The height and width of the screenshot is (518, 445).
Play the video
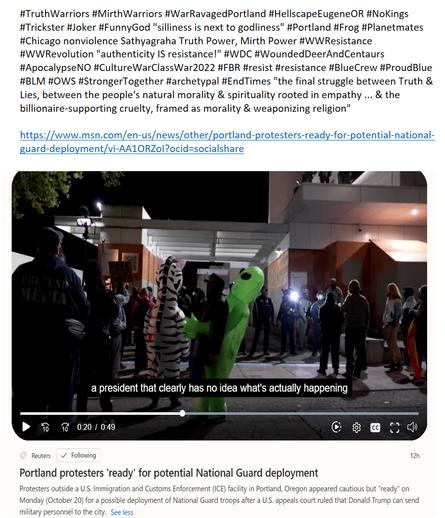tap(26, 427)
